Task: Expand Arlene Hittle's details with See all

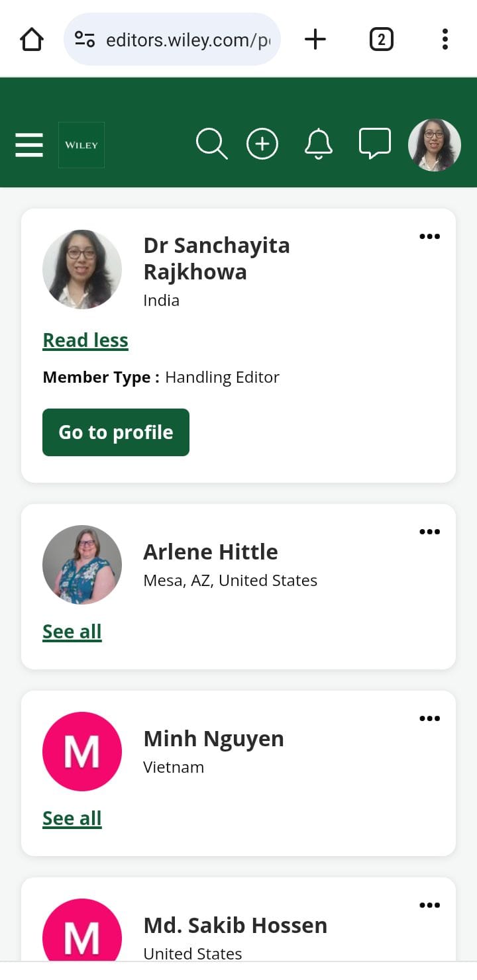Action: tap(72, 632)
